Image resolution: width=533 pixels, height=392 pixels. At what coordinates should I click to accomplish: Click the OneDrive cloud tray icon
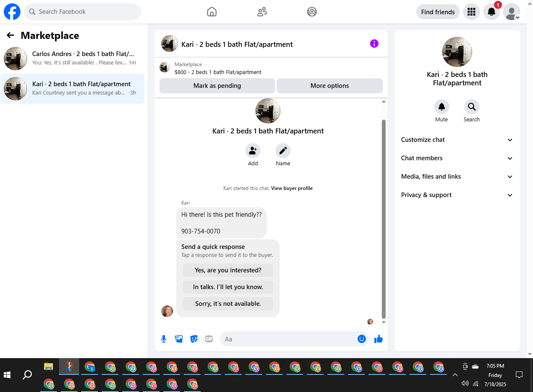point(475,366)
